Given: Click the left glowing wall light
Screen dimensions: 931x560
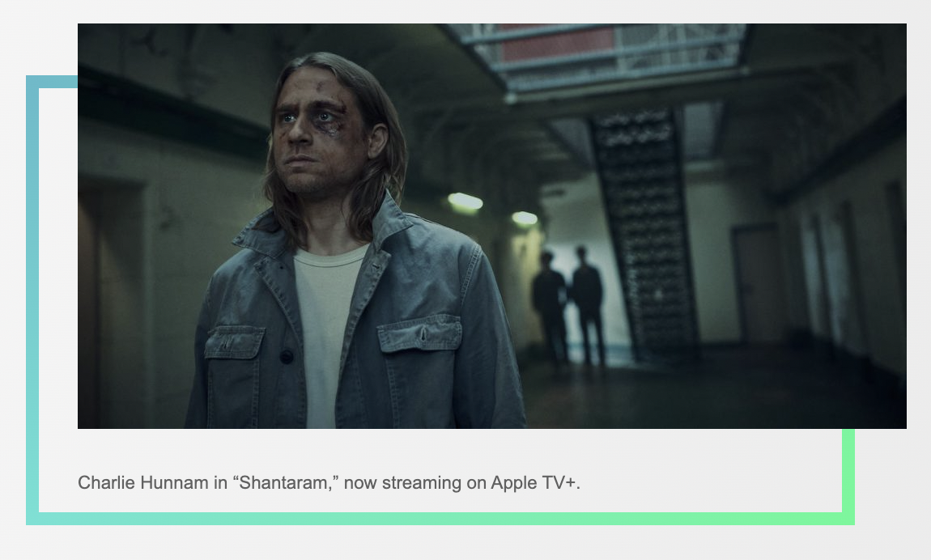Looking at the screenshot, I should click(465, 202).
